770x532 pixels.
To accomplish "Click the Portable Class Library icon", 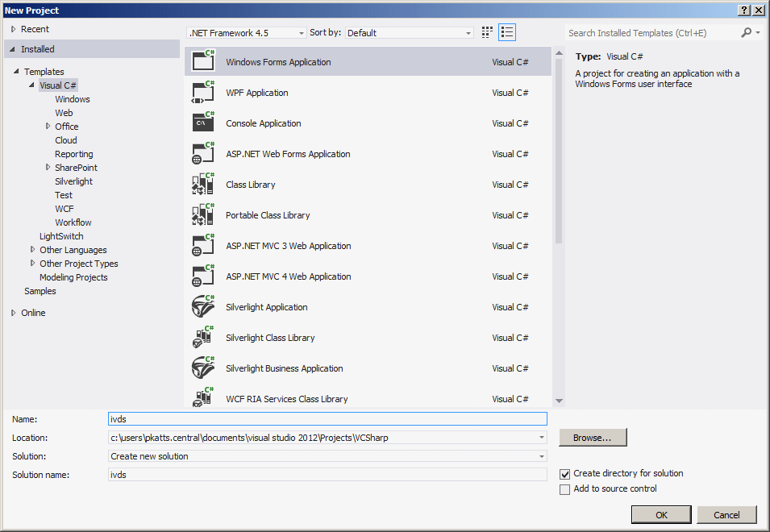I will [203, 214].
